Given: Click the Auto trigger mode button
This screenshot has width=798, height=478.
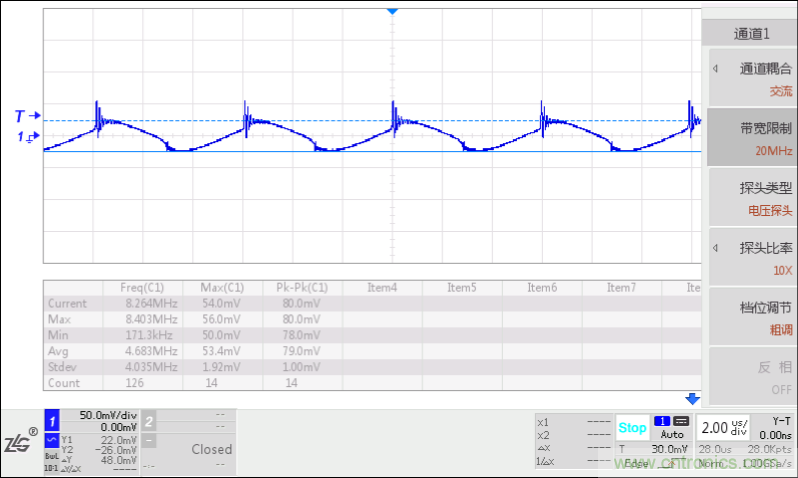Looking at the screenshot, I should 672,435.
